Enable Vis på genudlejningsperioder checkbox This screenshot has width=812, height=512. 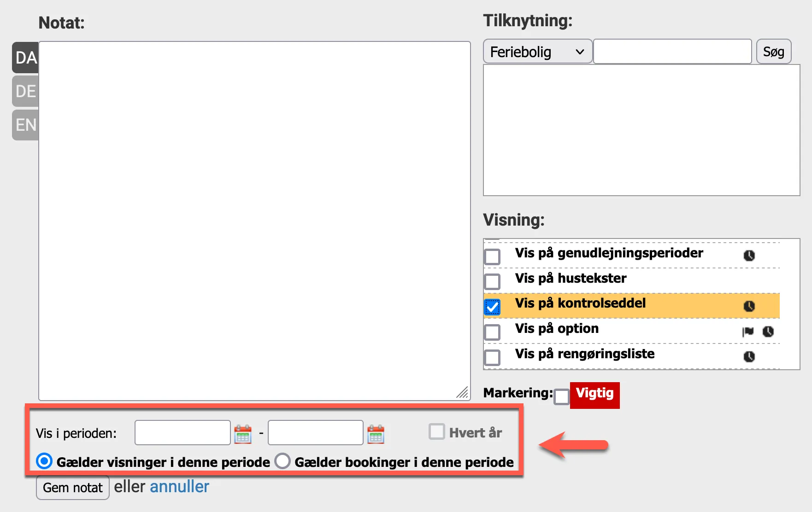[493, 256]
